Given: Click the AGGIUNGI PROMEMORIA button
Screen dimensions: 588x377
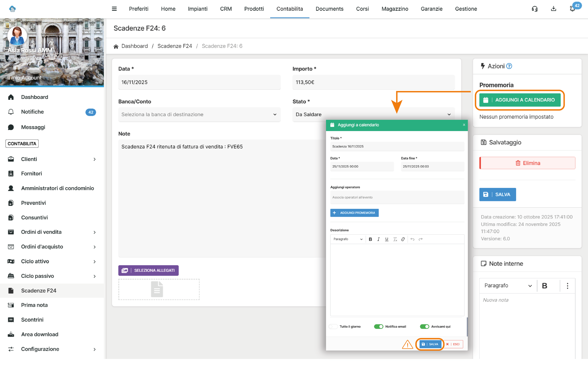Looking at the screenshot, I should pyautogui.click(x=354, y=213).
